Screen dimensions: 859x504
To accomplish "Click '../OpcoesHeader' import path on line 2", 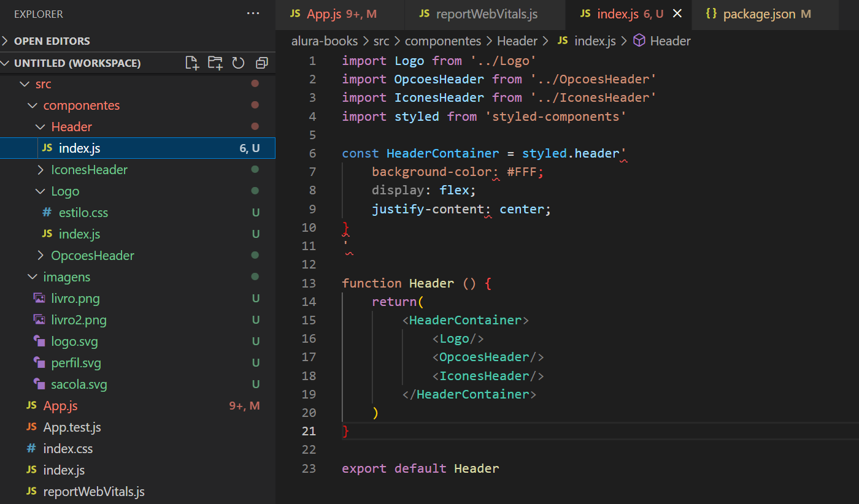I will point(593,79).
